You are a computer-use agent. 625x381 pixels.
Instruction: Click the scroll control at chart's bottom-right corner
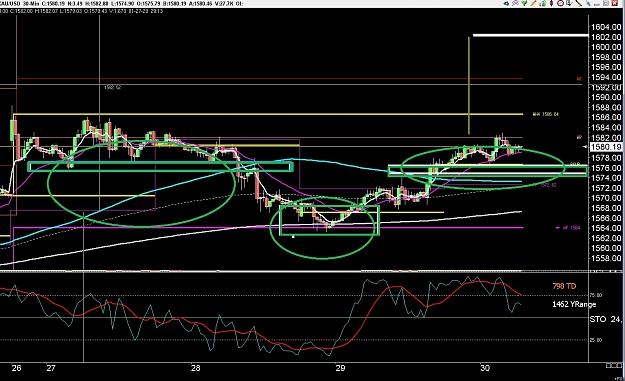(x=613, y=365)
